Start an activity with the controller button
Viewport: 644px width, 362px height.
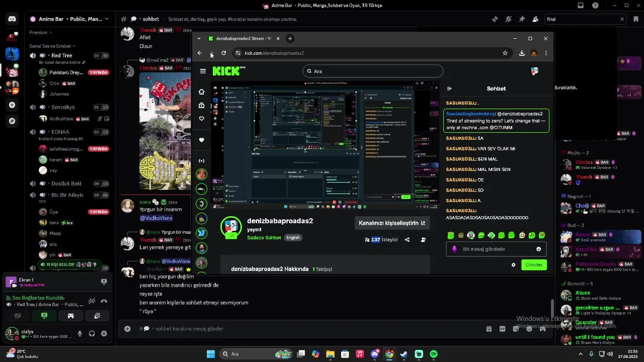point(71,316)
